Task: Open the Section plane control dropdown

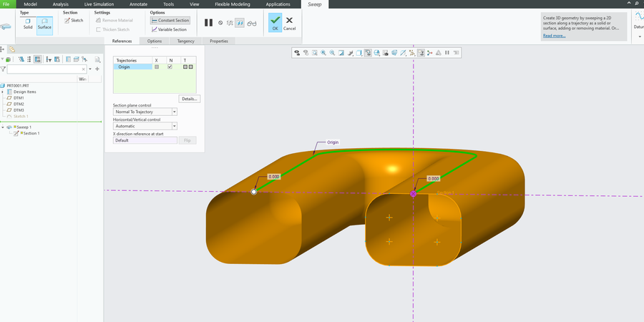Action: [x=175, y=112]
